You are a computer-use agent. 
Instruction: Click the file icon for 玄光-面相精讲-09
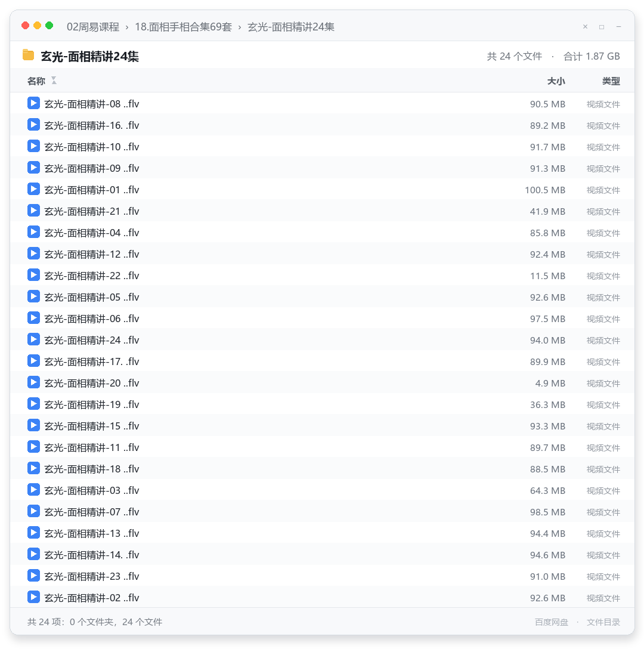click(x=33, y=168)
